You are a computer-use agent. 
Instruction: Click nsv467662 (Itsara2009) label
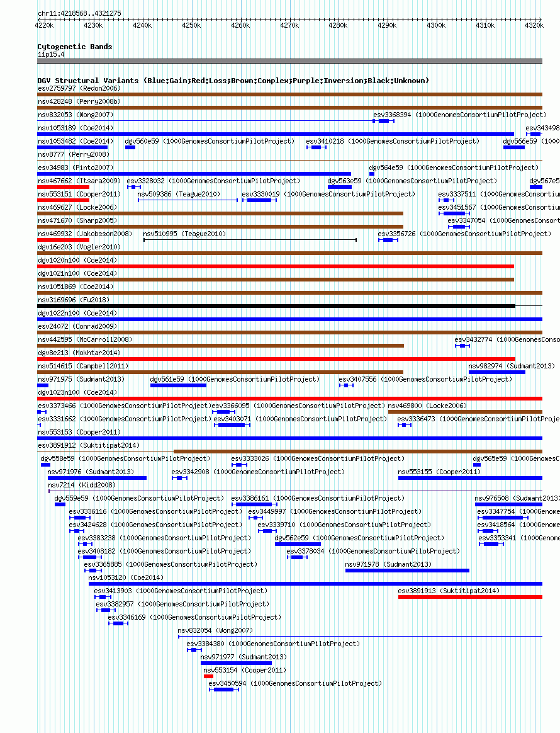(79, 181)
